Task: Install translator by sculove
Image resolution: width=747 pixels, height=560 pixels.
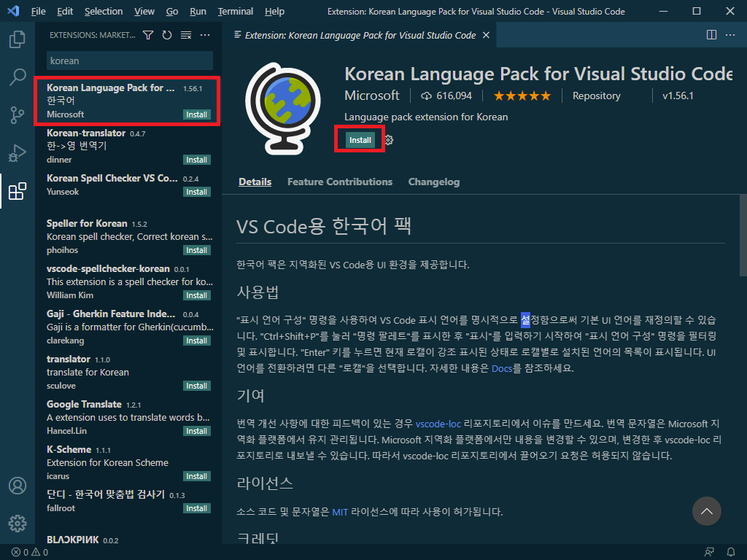Action: click(197, 386)
